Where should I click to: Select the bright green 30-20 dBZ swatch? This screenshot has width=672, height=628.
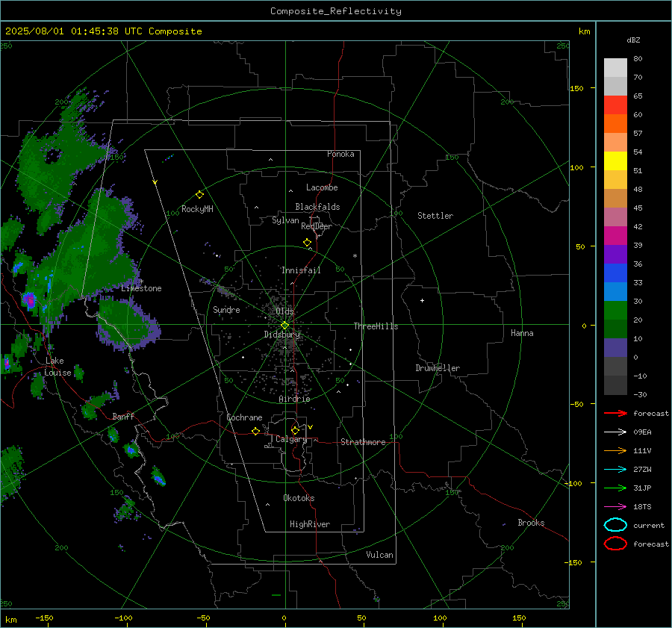click(615, 311)
